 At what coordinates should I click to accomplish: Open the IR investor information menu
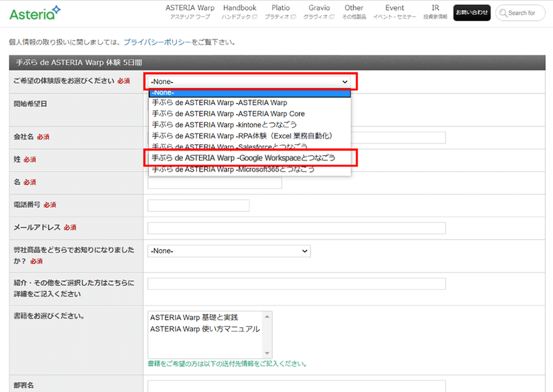click(435, 12)
